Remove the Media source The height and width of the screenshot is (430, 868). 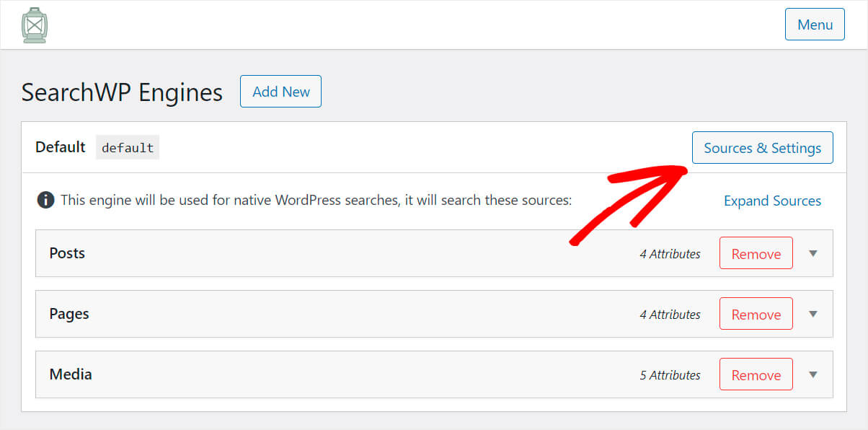pyautogui.click(x=756, y=374)
